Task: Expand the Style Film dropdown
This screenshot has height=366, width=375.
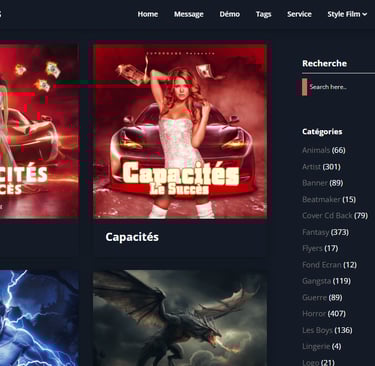Action: coord(347,14)
